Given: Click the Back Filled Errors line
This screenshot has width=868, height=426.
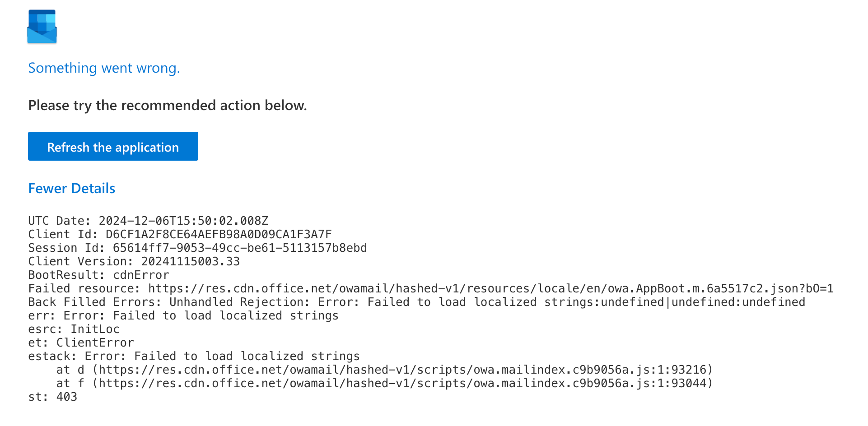Looking at the screenshot, I should pos(416,302).
